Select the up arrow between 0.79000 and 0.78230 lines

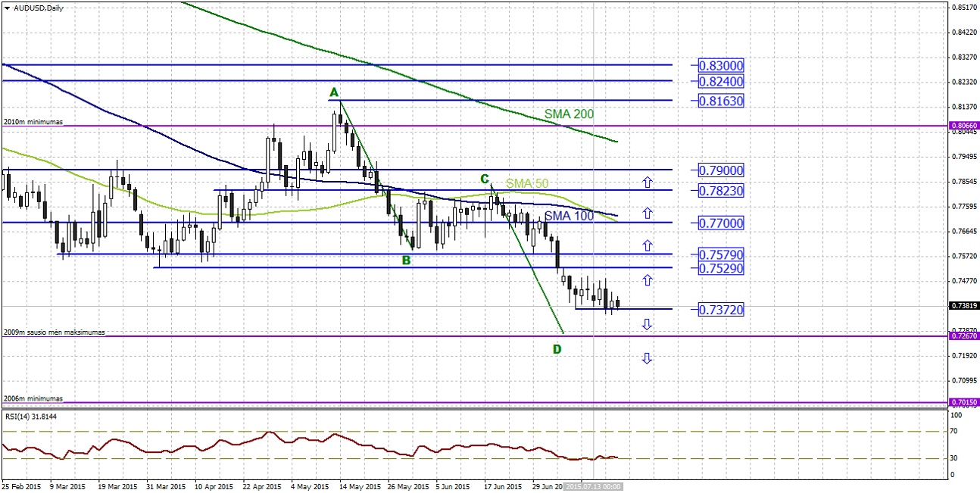click(647, 182)
